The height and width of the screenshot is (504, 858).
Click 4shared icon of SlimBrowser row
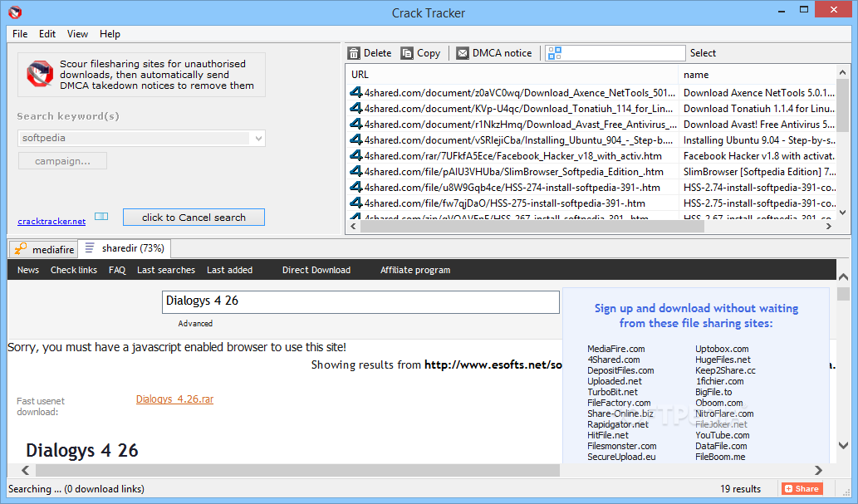tap(356, 171)
